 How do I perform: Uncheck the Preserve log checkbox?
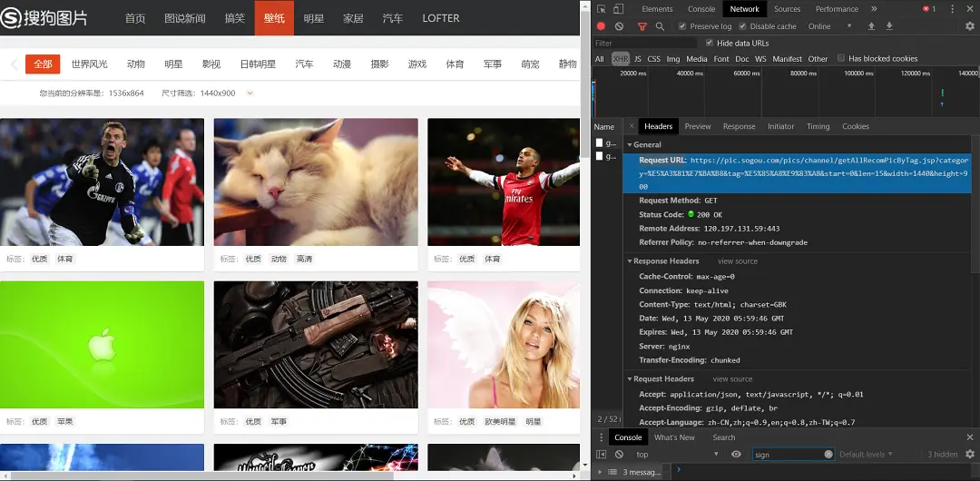click(x=682, y=26)
